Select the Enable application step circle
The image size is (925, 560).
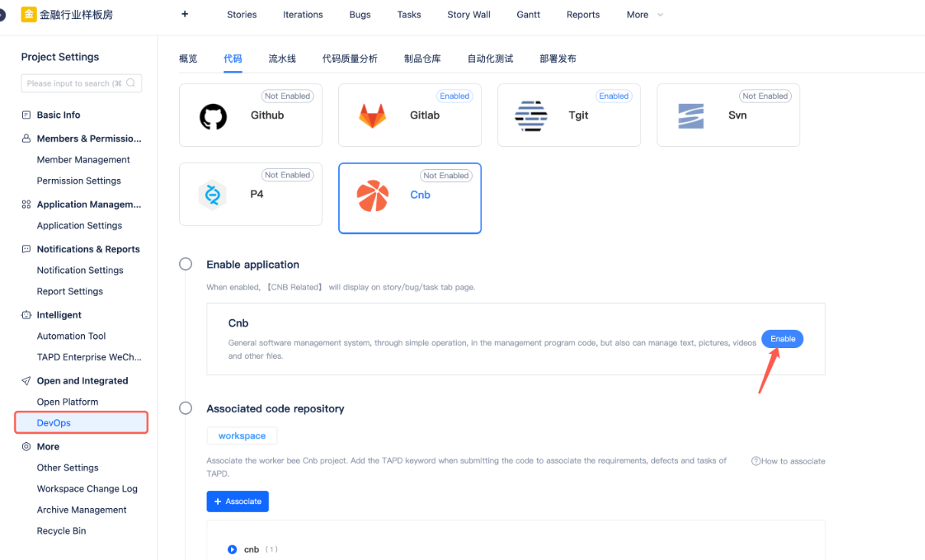(x=186, y=264)
